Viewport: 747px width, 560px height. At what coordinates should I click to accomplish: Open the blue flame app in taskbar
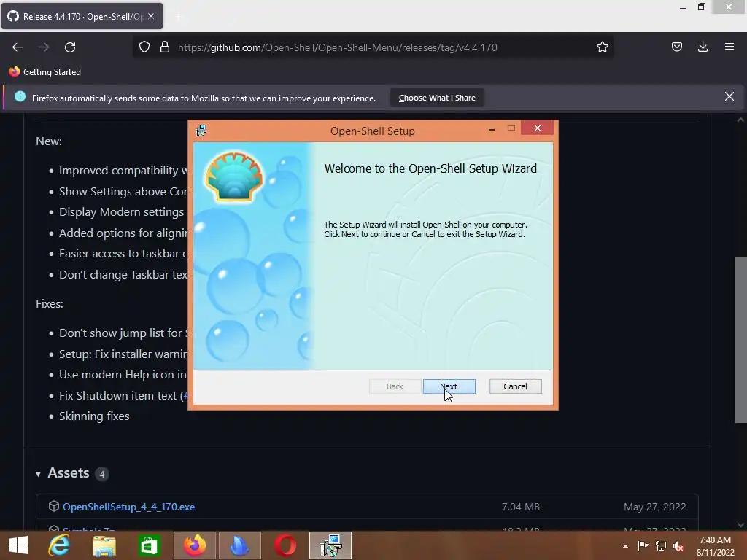[239, 545]
